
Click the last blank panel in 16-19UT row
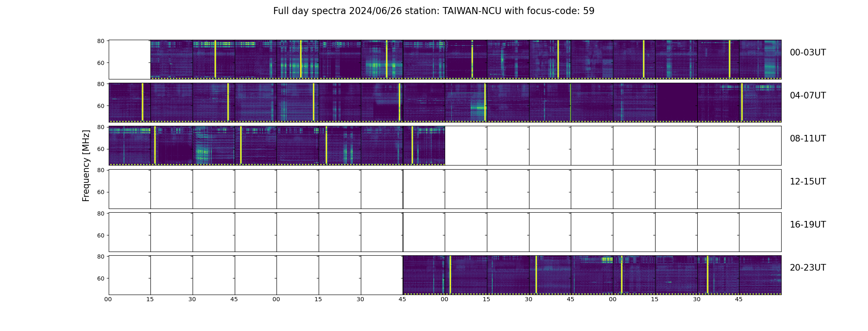point(760,232)
